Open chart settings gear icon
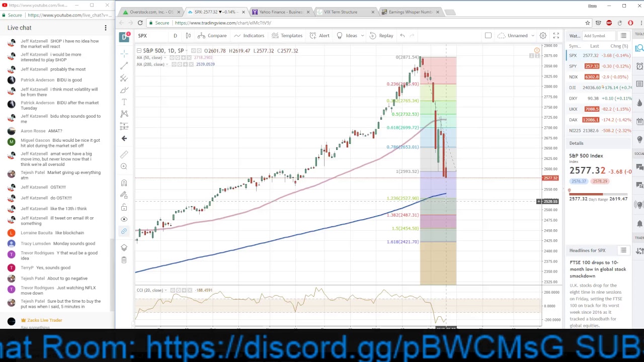The height and width of the screenshot is (362, 644). coord(543,36)
